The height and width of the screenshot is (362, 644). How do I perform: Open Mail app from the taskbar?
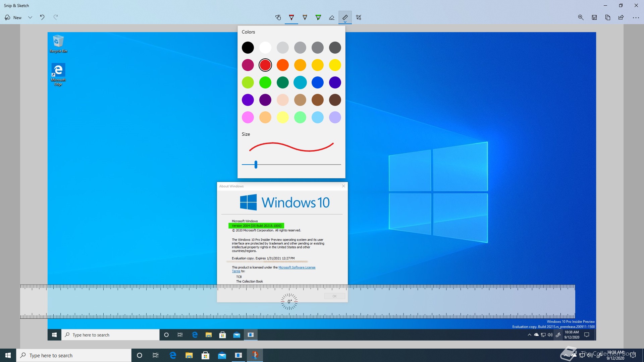(222, 355)
